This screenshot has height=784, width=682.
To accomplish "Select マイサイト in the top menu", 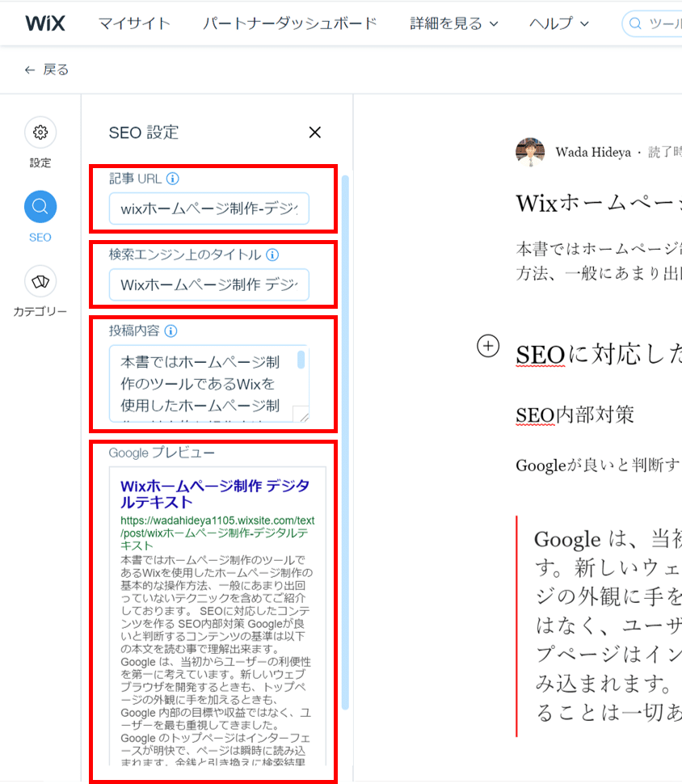I will [x=134, y=23].
